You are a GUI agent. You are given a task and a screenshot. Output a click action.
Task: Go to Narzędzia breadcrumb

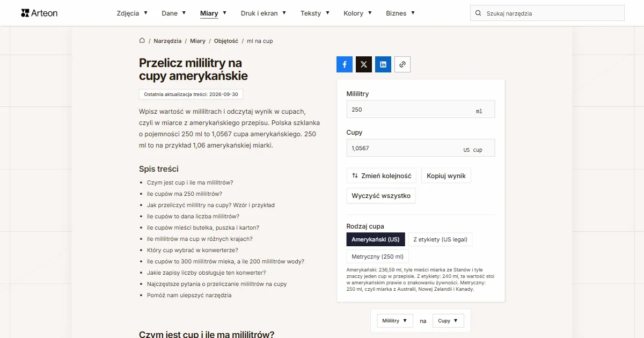point(167,41)
